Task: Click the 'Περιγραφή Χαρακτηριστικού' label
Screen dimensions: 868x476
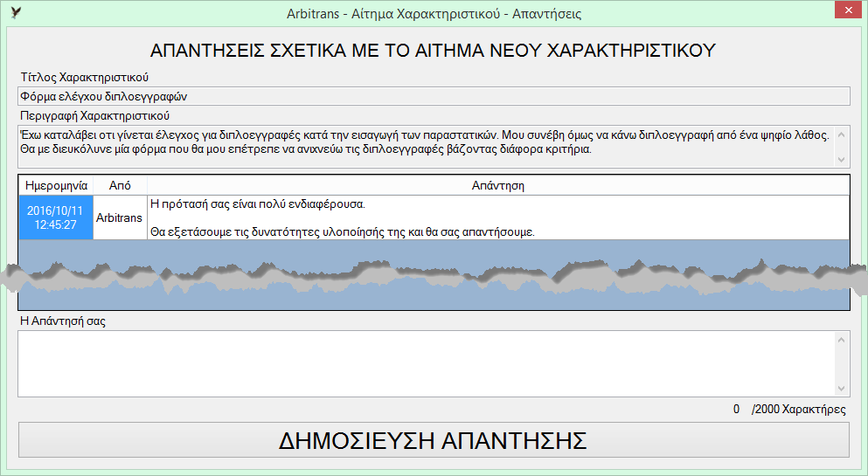Action: click(94, 116)
